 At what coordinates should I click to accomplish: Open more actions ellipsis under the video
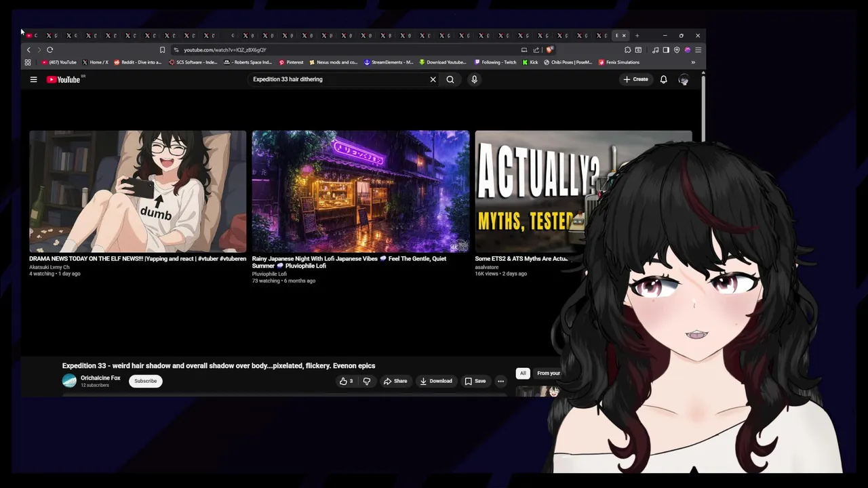[x=500, y=381]
